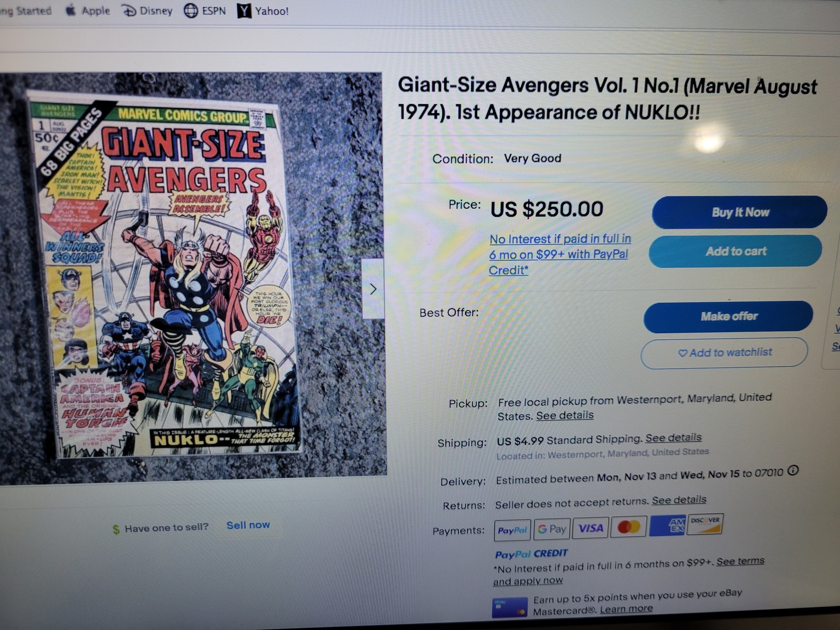Click the Buy It Now button
Image resolution: width=840 pixels, height=630 pixels.
click(740, 212)
